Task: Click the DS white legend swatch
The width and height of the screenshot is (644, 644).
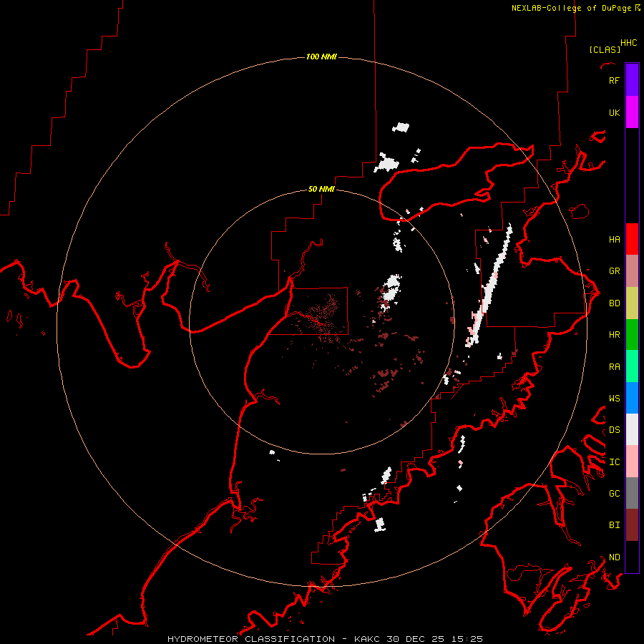Action: point(632,429)
